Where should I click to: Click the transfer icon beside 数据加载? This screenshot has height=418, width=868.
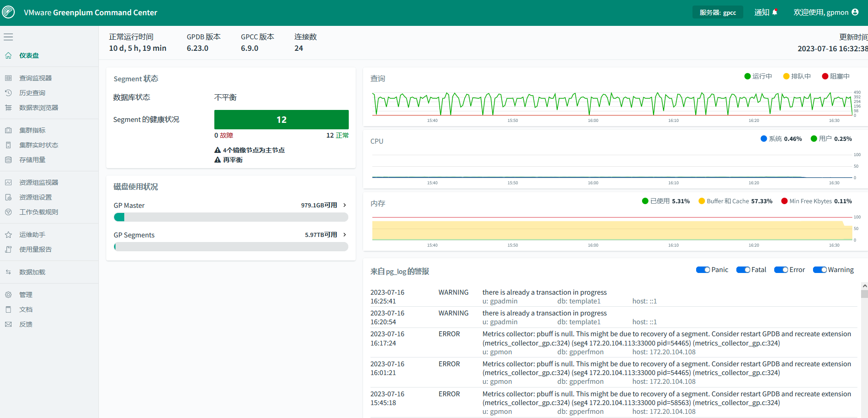coord(8,272)
